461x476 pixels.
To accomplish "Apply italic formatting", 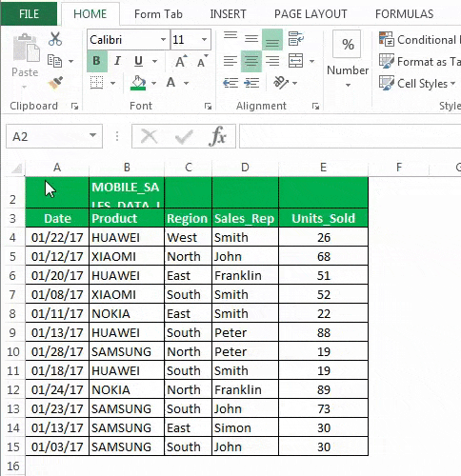I will [117, 61].
